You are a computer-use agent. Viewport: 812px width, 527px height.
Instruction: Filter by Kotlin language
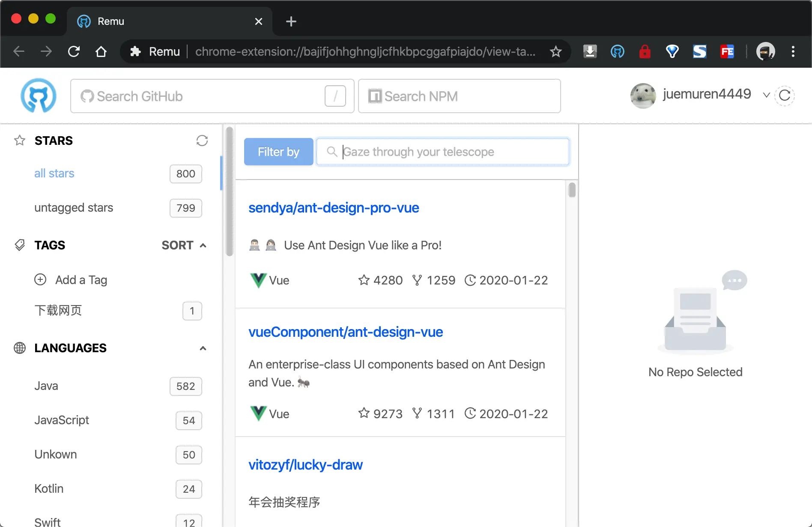click(49, 489)
